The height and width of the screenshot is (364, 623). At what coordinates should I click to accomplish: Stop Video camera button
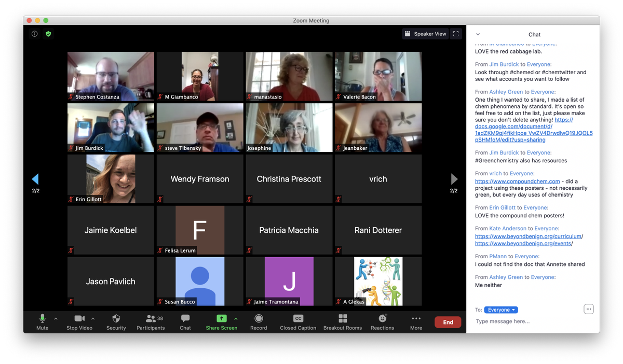[79, 322]
